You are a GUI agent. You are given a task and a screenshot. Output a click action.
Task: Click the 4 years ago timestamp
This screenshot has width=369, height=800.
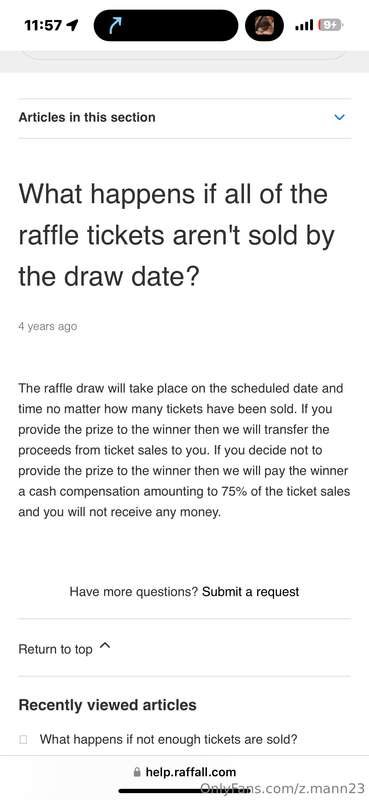(47, 326)
